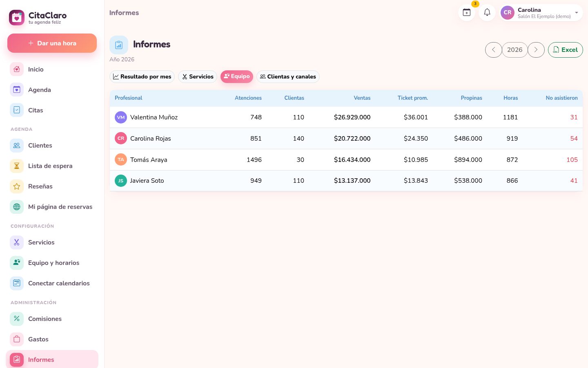
Task: Sort by the Ventas column header
Action: tap(362, 98)
